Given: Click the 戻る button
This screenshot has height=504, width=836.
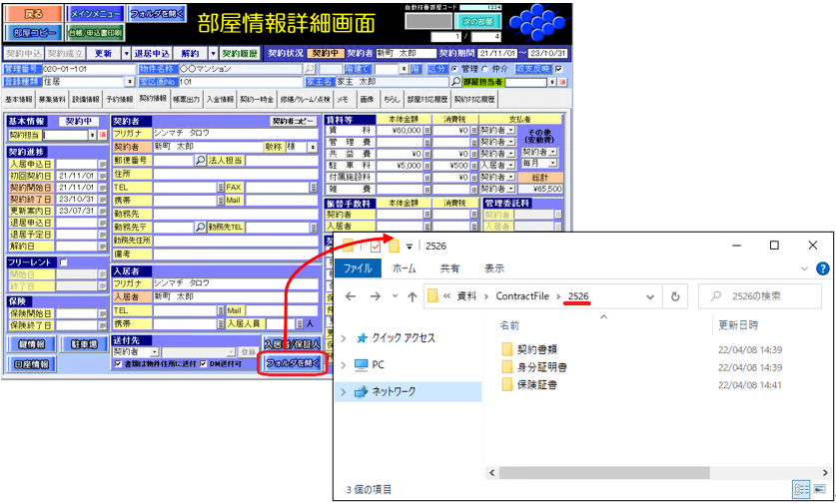Looking at the screenshot, I should tap(33, 14).
